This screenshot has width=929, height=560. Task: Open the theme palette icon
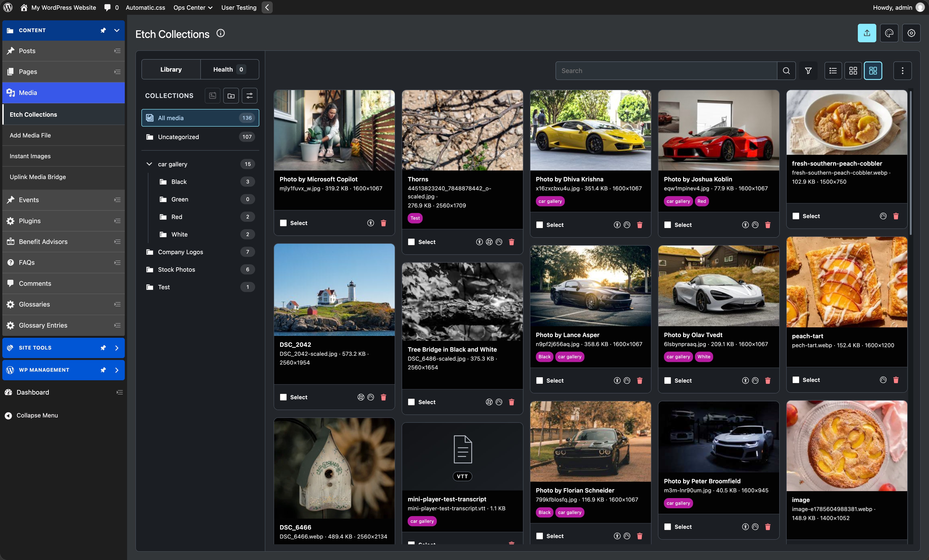click(x=889, y=33)
